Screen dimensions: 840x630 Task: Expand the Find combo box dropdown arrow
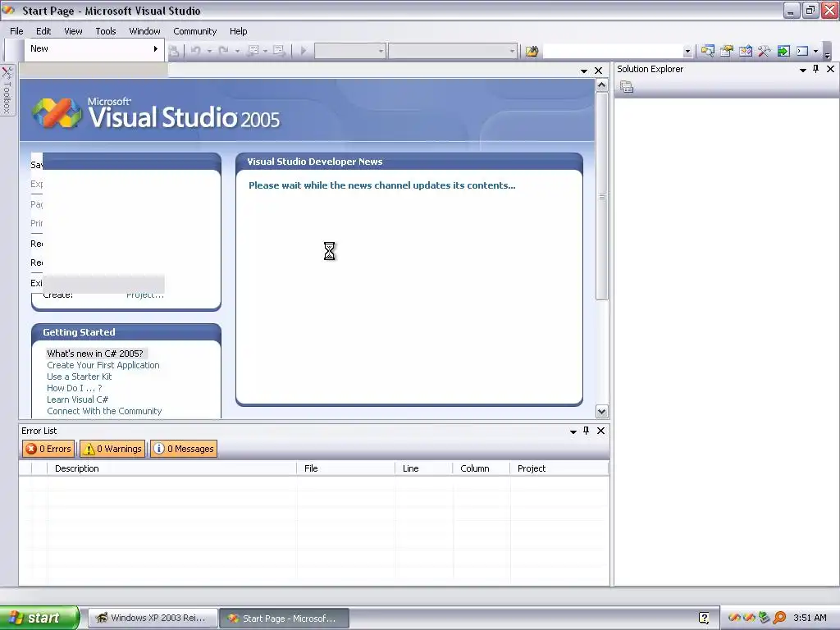pyautogui.click(x=687, y=52)
